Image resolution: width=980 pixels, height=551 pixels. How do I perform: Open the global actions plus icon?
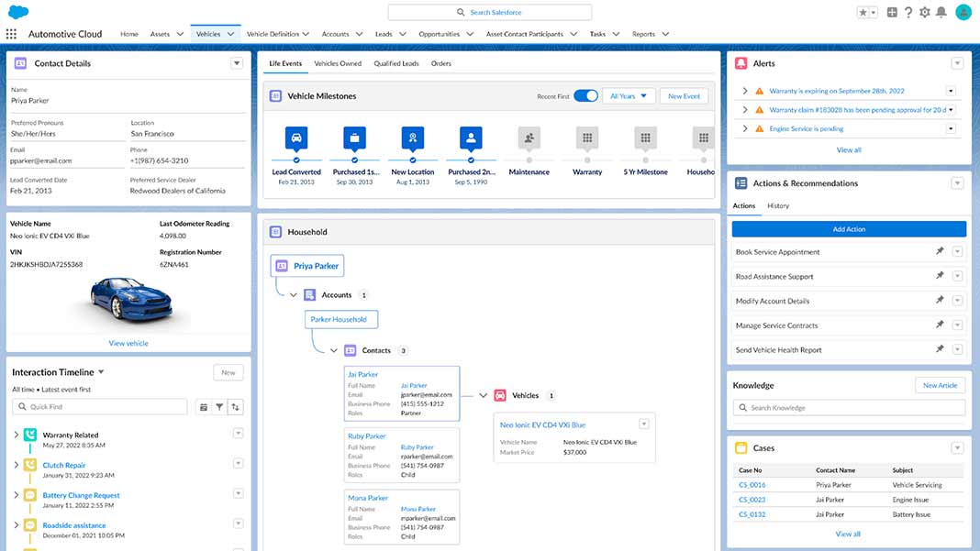point(892,12)
